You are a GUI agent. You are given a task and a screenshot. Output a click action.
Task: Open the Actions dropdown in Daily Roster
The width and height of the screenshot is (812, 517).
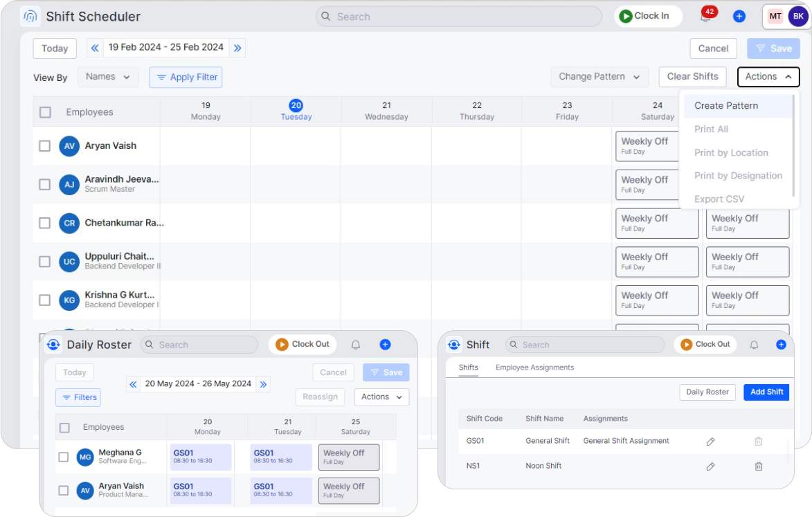coord(381,397)
